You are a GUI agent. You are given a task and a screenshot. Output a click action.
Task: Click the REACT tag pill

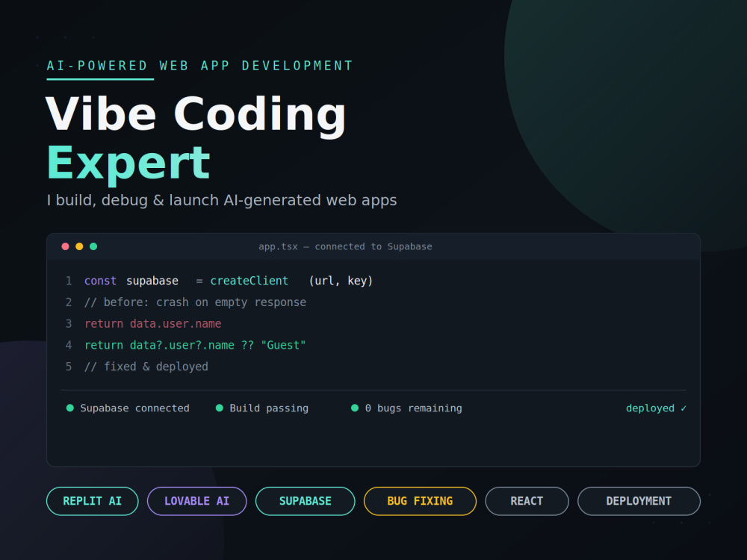[527, 501]
